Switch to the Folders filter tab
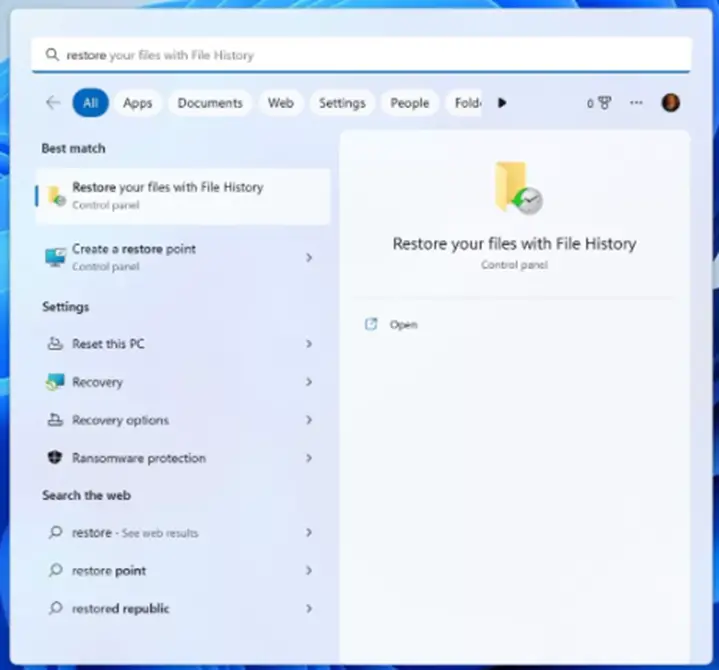Viewport: 719px width, 670px height. point(464,103)
